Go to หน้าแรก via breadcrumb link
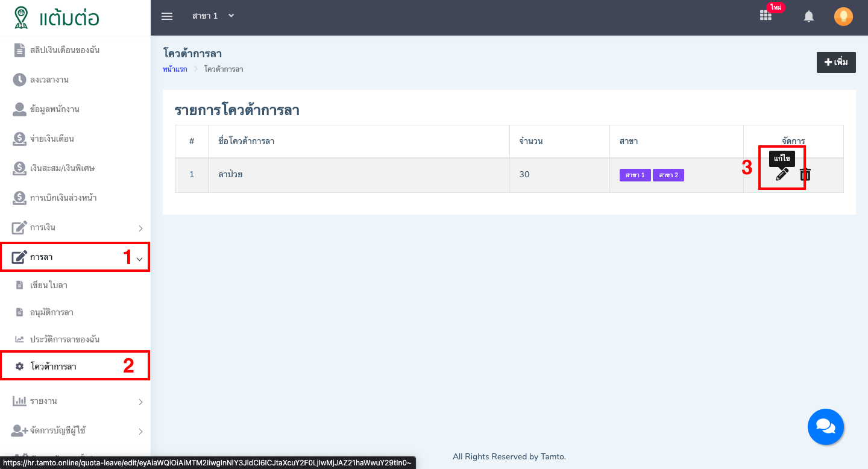 174,69
